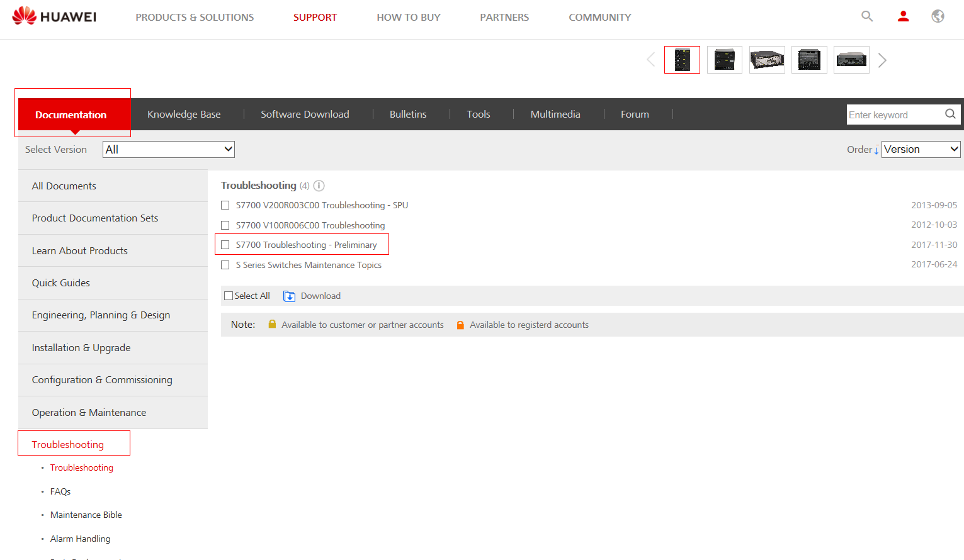The width and height of the screenshot is (964, 560).
Task: Toggle the Order sort direction arrow
Action: pyautogui.click(x=876, y=150)
